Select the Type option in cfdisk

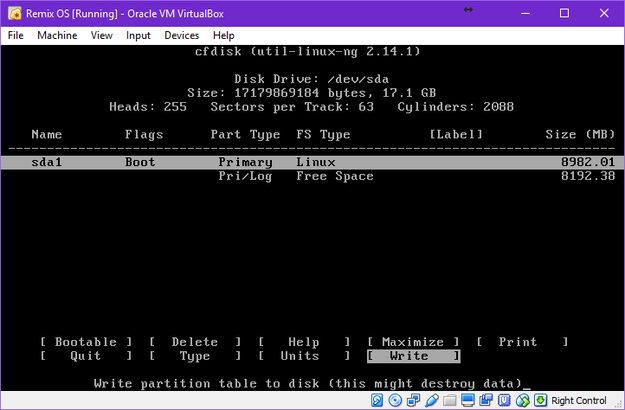(195, 356)
